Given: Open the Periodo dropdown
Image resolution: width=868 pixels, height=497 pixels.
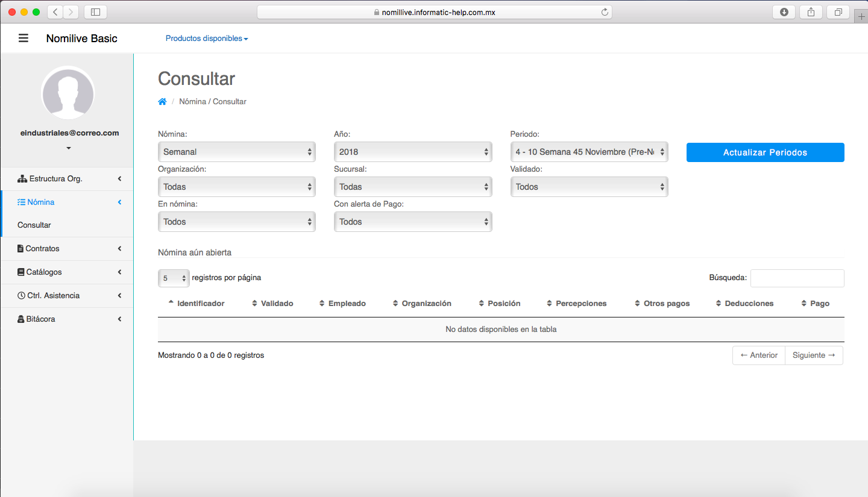Looking at the screenshot, I should pyautogui.click(x=589, y=152).
